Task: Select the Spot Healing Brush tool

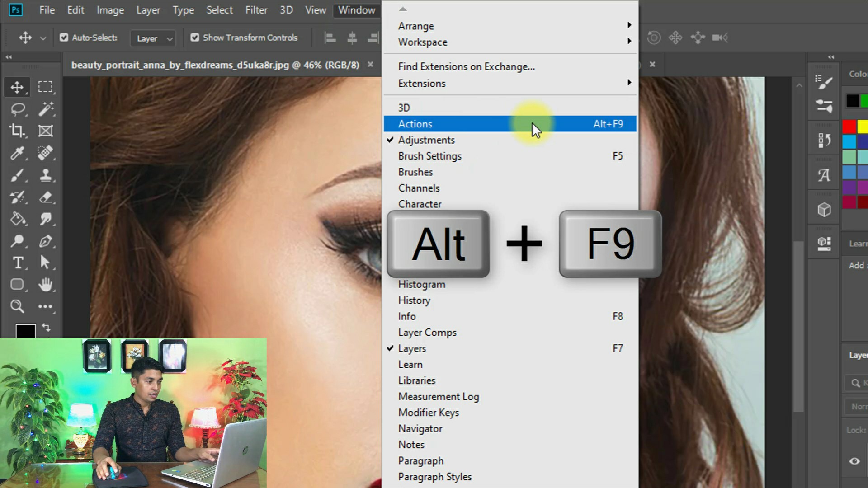Action: click(45, 153)
